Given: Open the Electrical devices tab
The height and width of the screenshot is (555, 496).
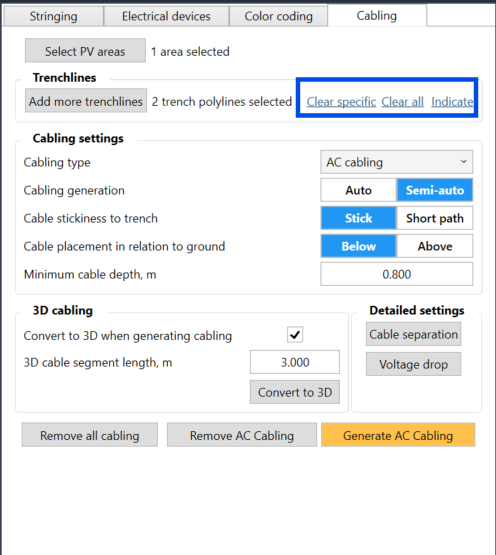Looking at the screenshot, I should tap(166, 16).
